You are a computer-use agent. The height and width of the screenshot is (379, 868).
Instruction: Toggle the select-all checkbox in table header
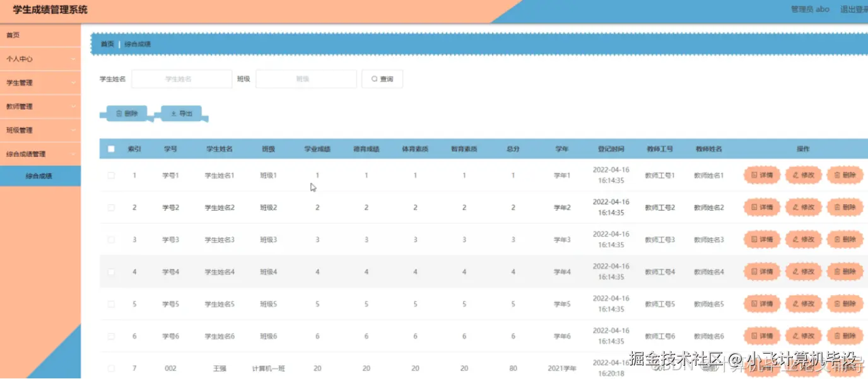tap(111, 149)
